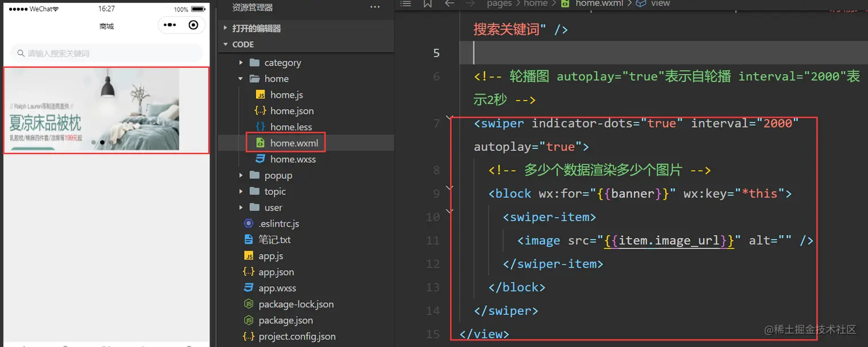Expand the topic folder arrow
Image resolution: width=868 pixels, height=347 pixels.
point(241,191)
